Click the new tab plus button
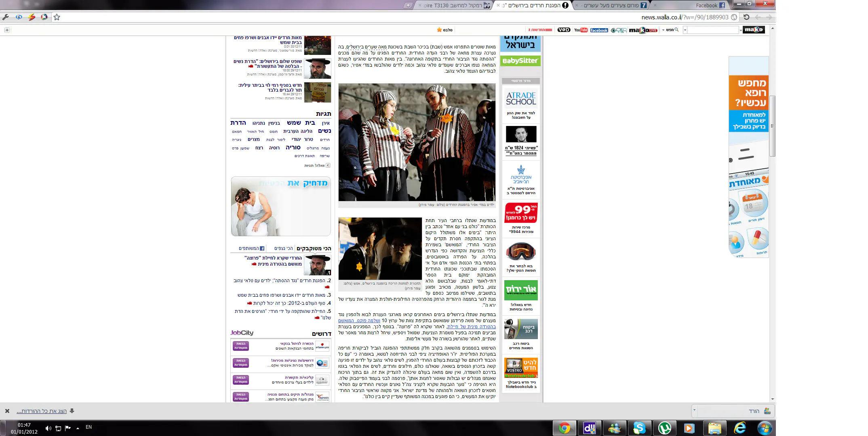This screenshot has width=868, height=436. tap(408, 5)
